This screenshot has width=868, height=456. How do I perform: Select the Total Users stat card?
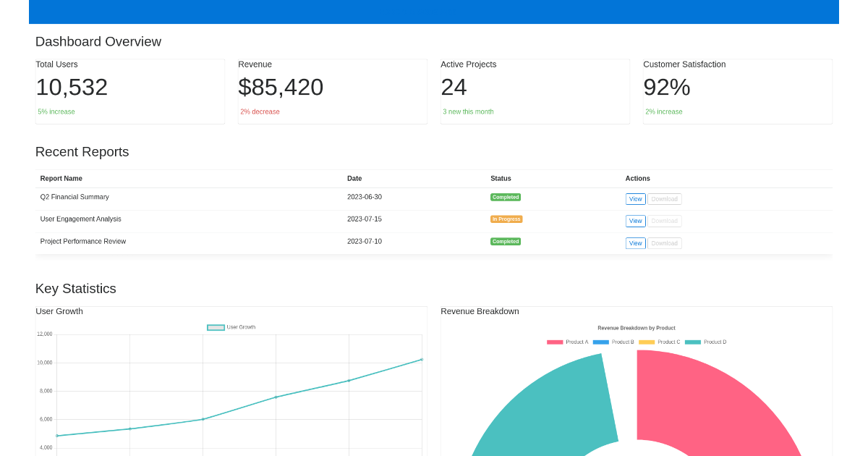pyautogui.click(x=130, y=90)
